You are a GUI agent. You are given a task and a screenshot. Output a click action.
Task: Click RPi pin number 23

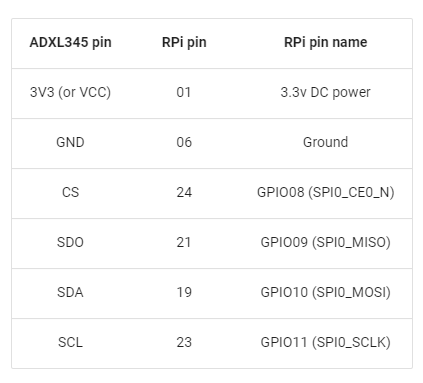tap(184, 342)
